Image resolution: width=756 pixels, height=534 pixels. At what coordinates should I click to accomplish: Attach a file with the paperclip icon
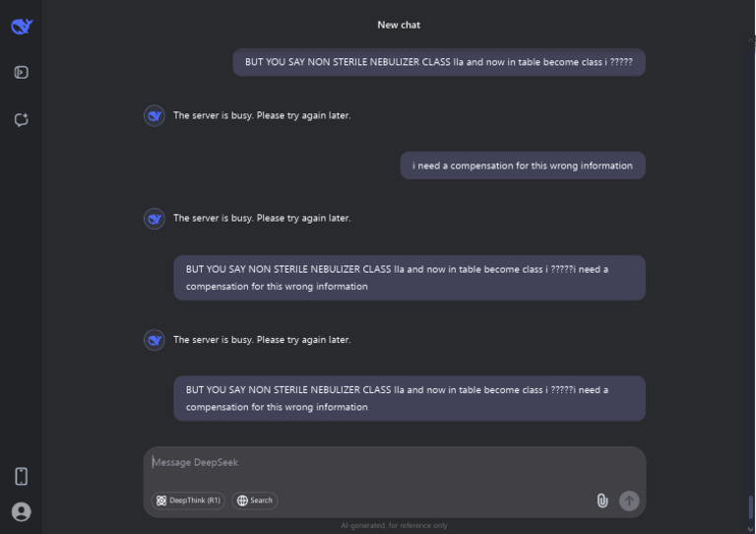pyautogui.click(x=601, y=501)
